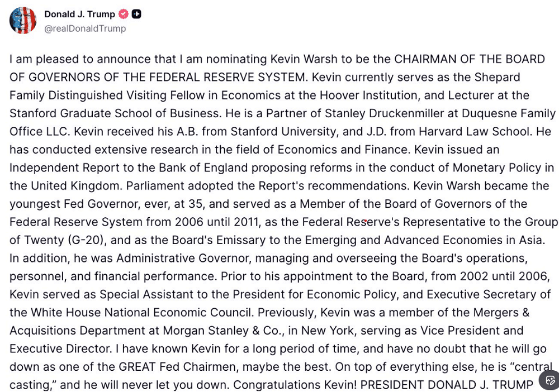Click the @realDonaldTrump handle

coord(85,28)
